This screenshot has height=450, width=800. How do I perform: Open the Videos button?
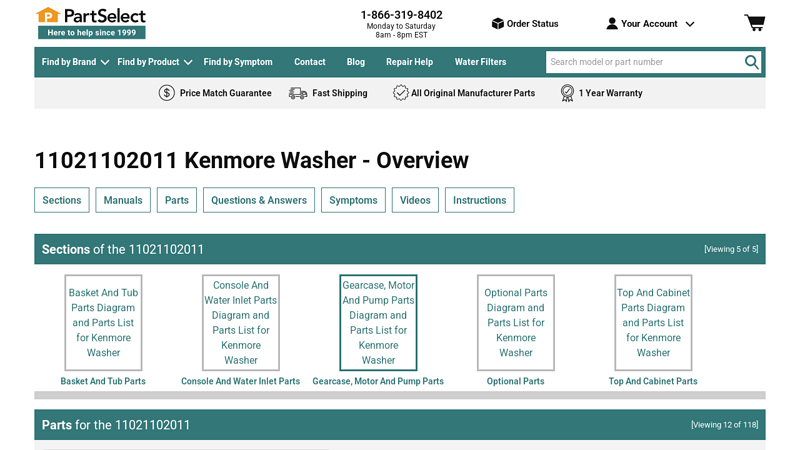pyautogui.click(x=415, y=200)
